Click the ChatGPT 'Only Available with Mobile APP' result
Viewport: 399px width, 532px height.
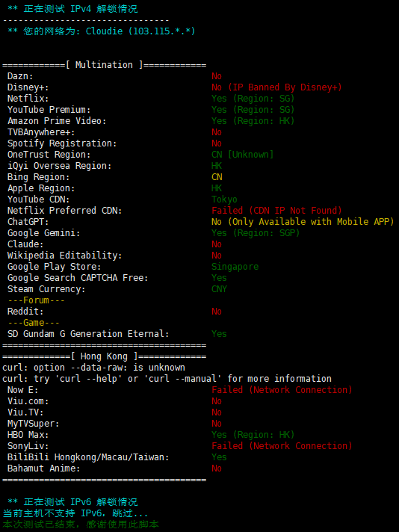click(303, 222)
